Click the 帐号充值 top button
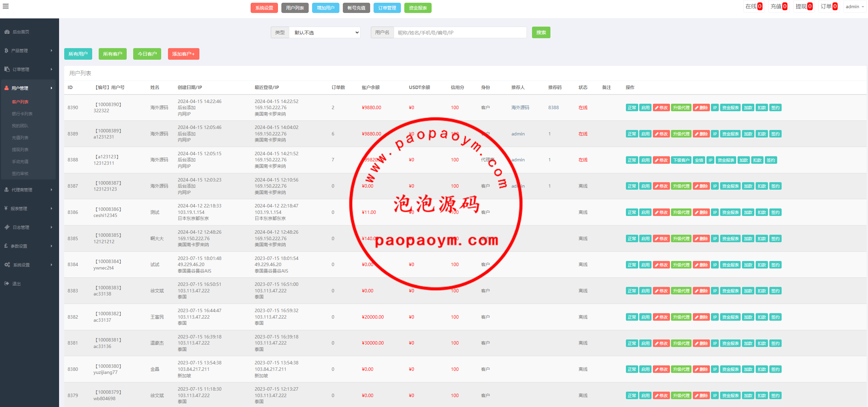868x407 pixels. click(356, 8)
